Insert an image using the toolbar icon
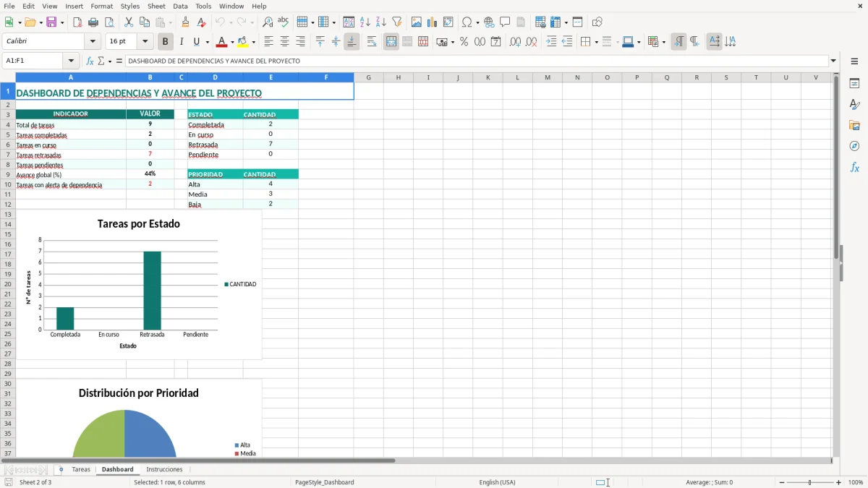The height and width of the screenshot is (488, 868). [x=417, y=22]
